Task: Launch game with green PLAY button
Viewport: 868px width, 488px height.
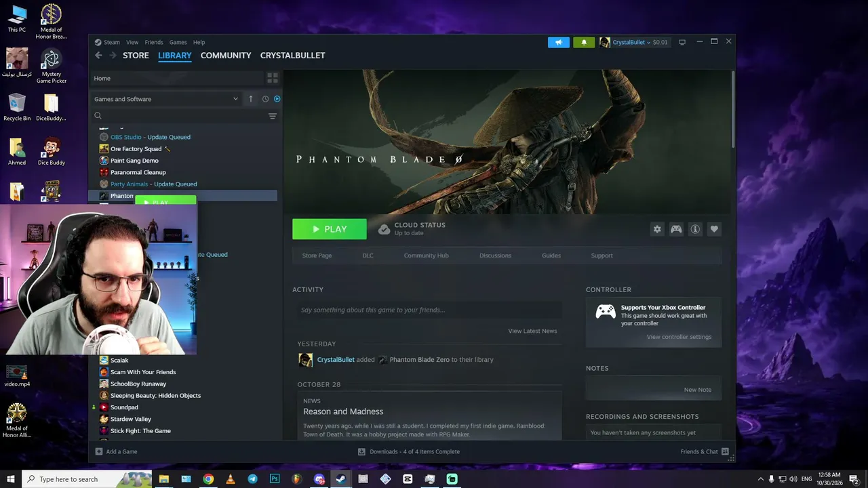Action: (330, 229)
